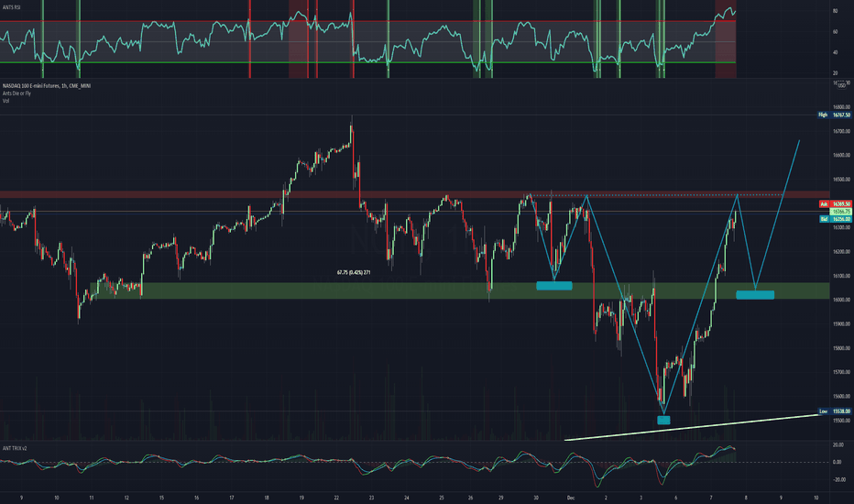Click the 15700.00 price axis value
The image size is (854, 504).
841,372
